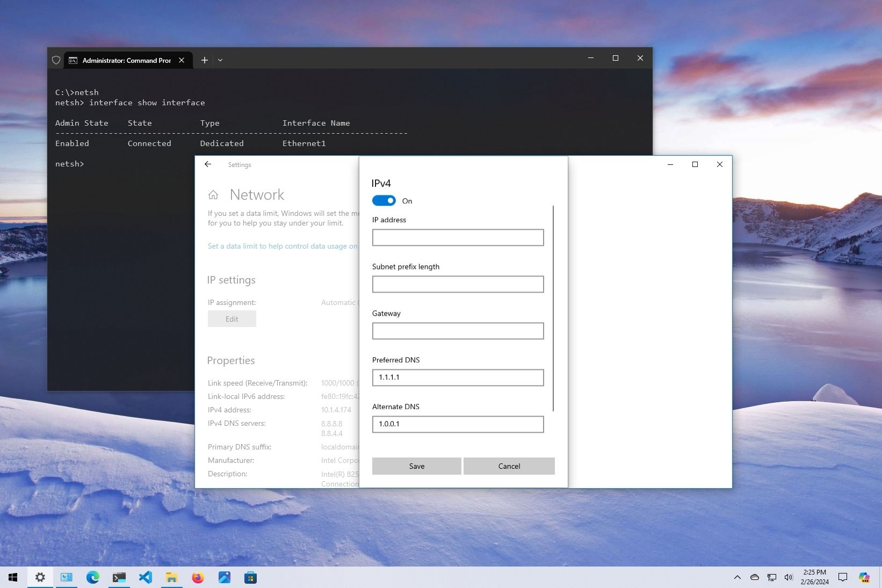The height and width of the screenshot is (588, 882).
Task: Open Copilot preview from the system tray
Action: [865, 577]
